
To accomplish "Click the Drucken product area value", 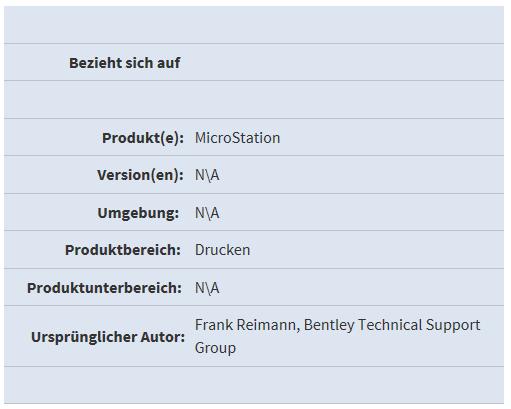I will (222, 250).
